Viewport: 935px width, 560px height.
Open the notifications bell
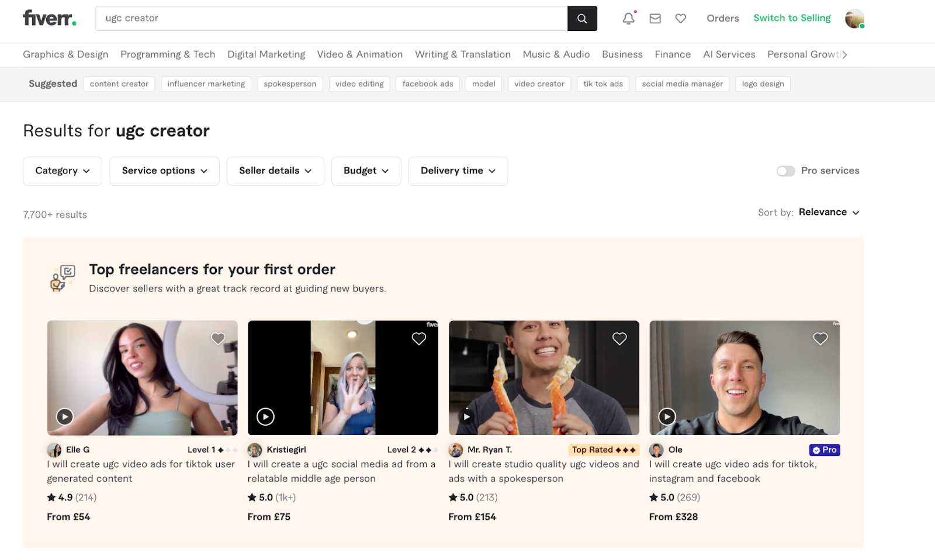click(x=628, y=18)
